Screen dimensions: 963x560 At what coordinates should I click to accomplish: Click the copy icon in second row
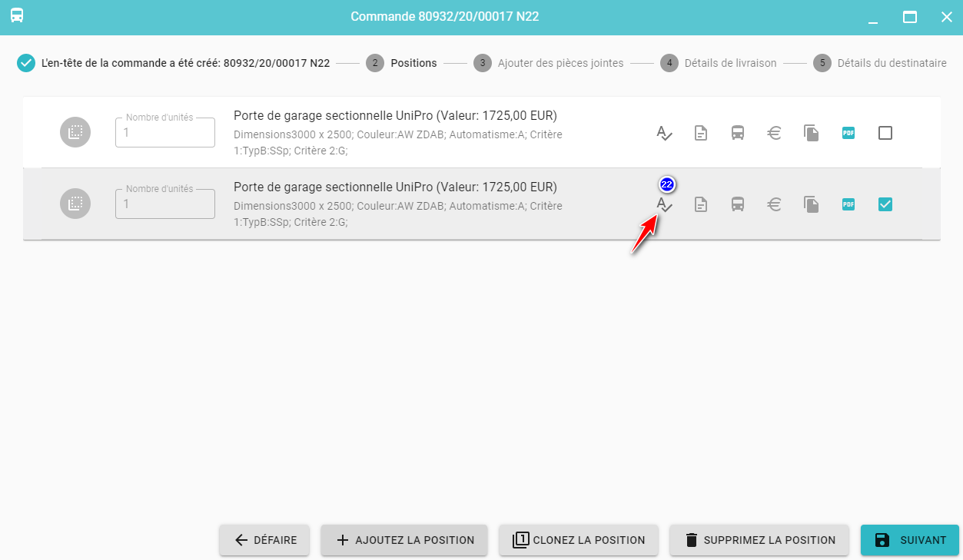click(812, 204)
